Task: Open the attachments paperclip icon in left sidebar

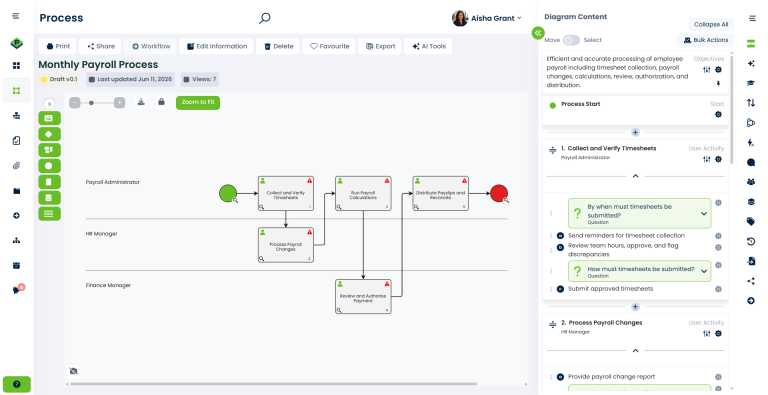Action: [16, 166]
